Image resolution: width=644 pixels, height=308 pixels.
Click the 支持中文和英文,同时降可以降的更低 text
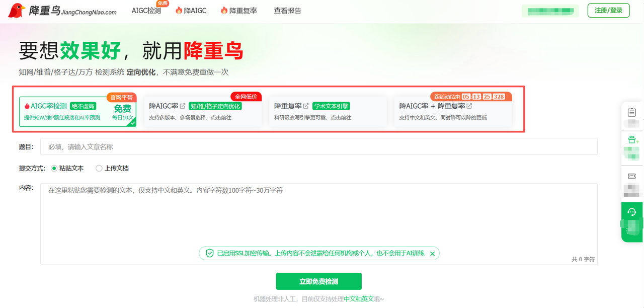click(443, 118)
